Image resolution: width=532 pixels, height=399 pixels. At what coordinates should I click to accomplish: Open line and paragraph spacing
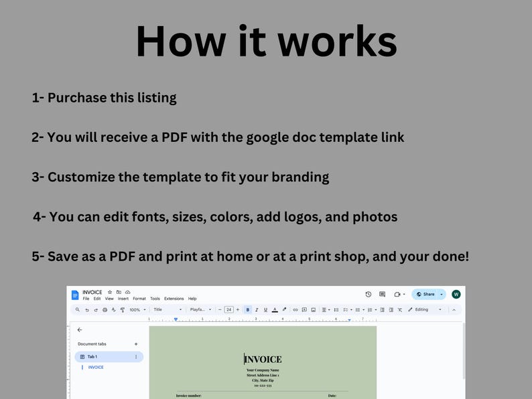click(x=336, y=310)
